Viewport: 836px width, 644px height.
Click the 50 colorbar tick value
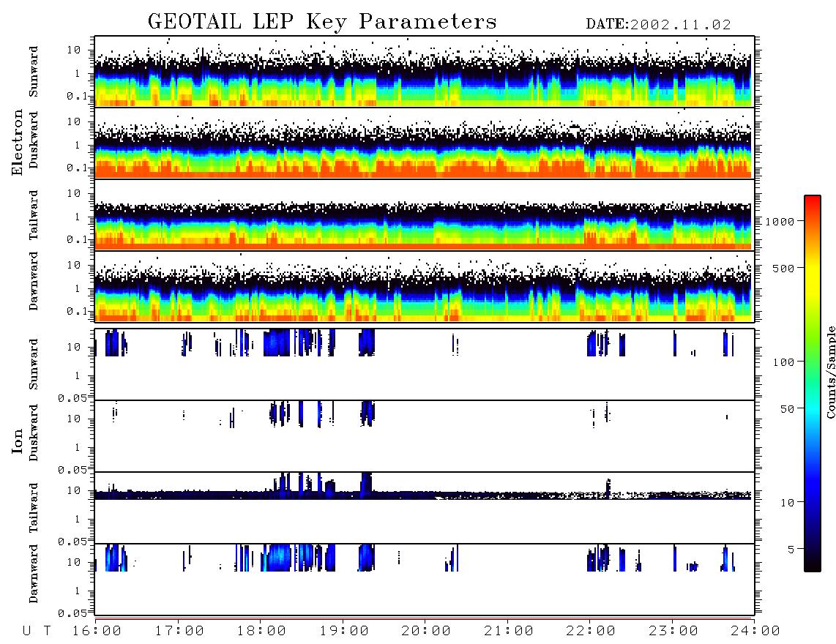coord(788,409)
